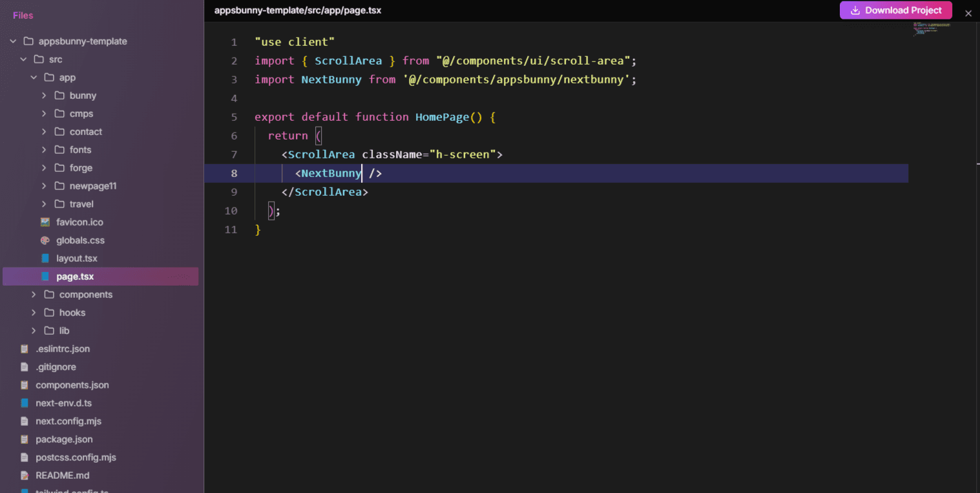Image resolution: width=980 pixels, height=493 pixels.
Task: Expand the forge folder chevron
Action: point(44,168)
